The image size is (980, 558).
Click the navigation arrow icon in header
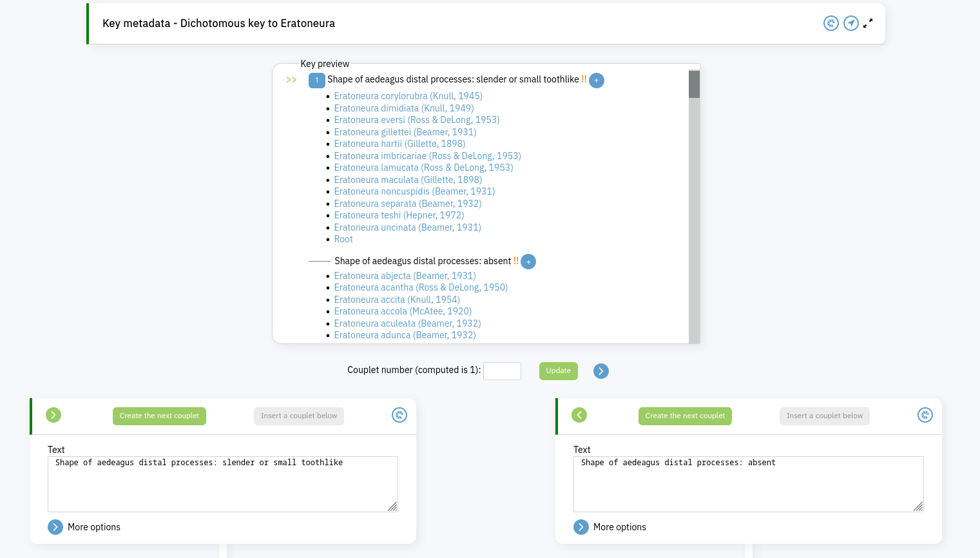point(851,24)
